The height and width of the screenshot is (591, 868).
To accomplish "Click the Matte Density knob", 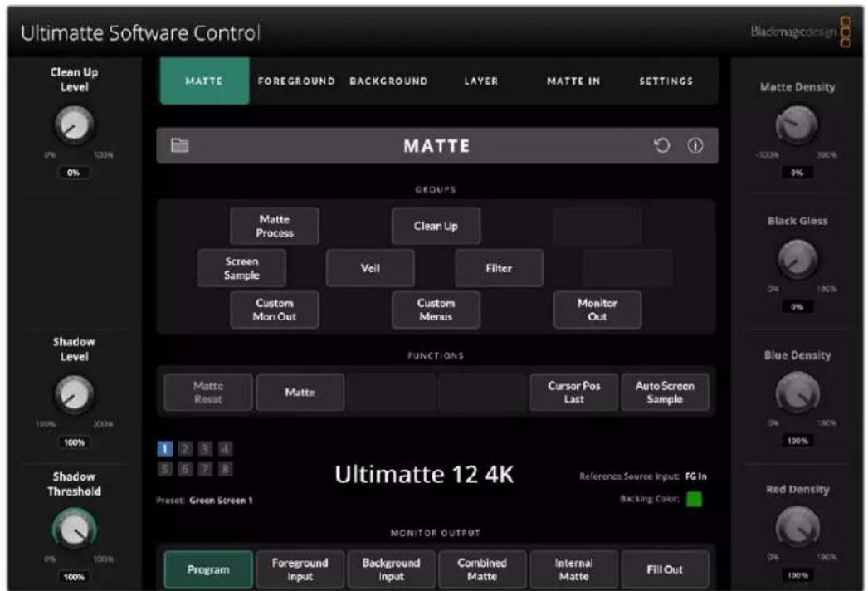I will (797, 125).
